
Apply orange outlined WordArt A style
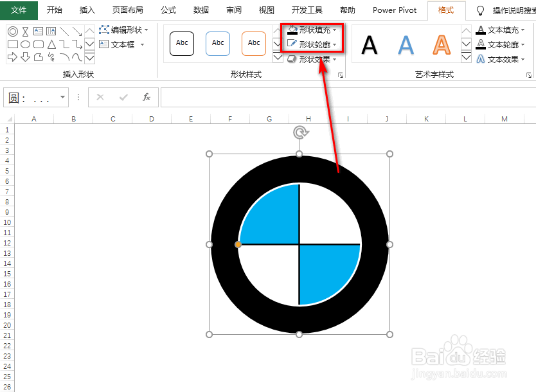tap(442, 45)
